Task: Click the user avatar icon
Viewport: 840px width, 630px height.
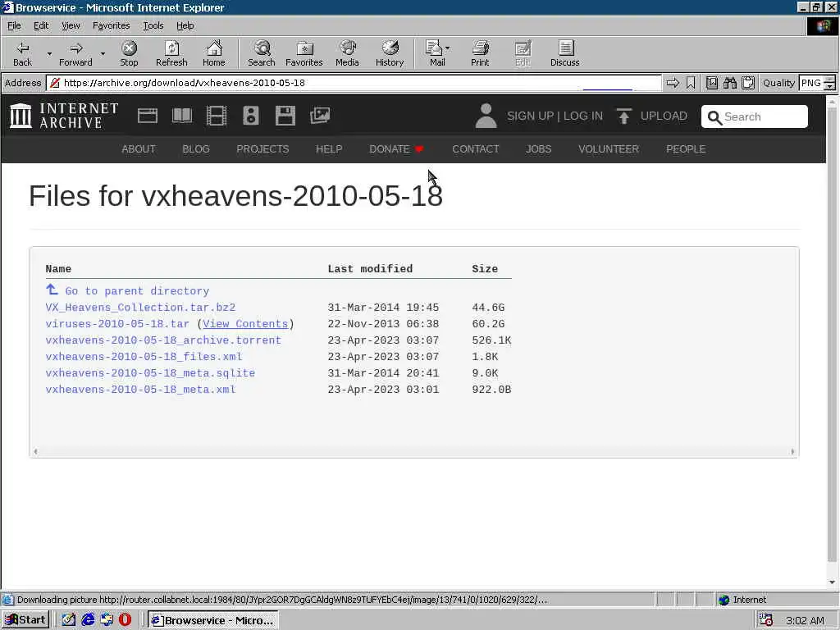Action: point(486,116)
